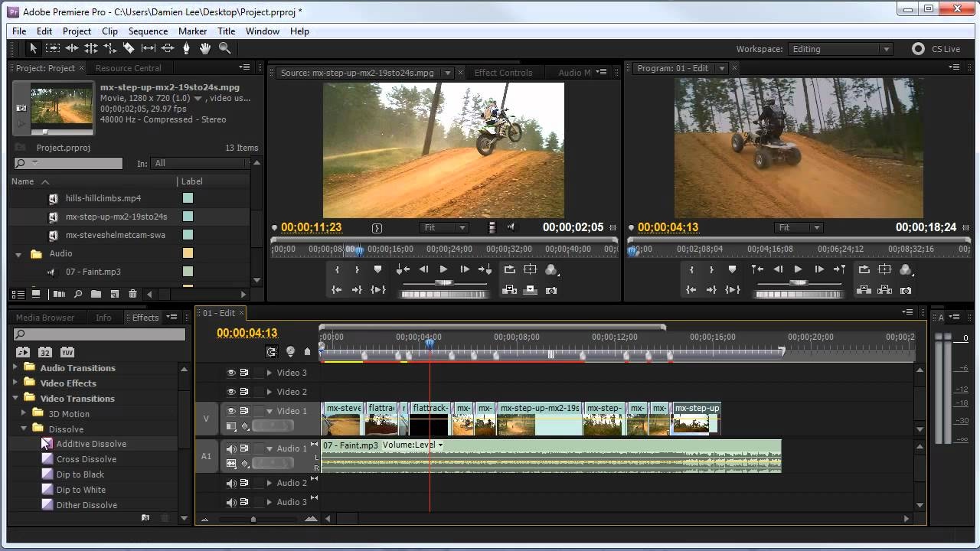Select the Rolling Edit tool

91,48
